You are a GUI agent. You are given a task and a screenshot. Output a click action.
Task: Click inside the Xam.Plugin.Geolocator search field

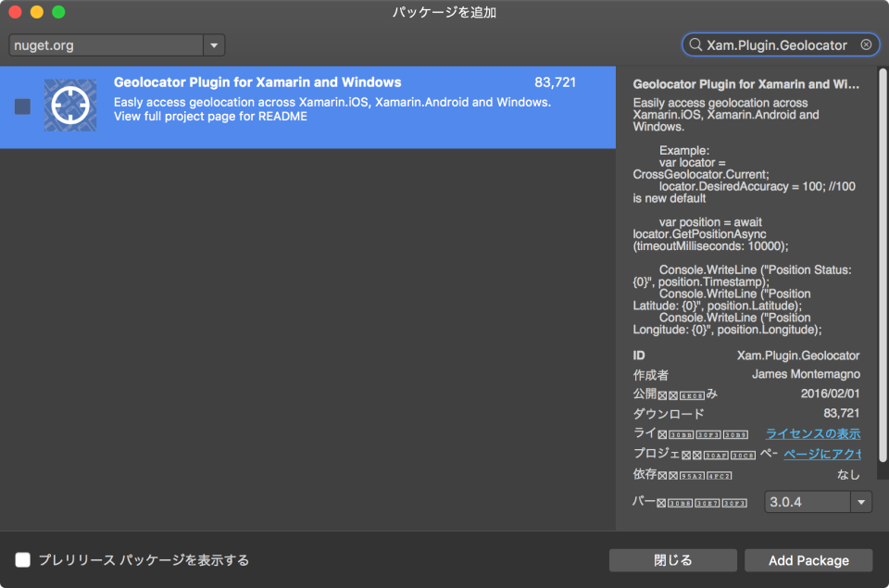[783, 44]
